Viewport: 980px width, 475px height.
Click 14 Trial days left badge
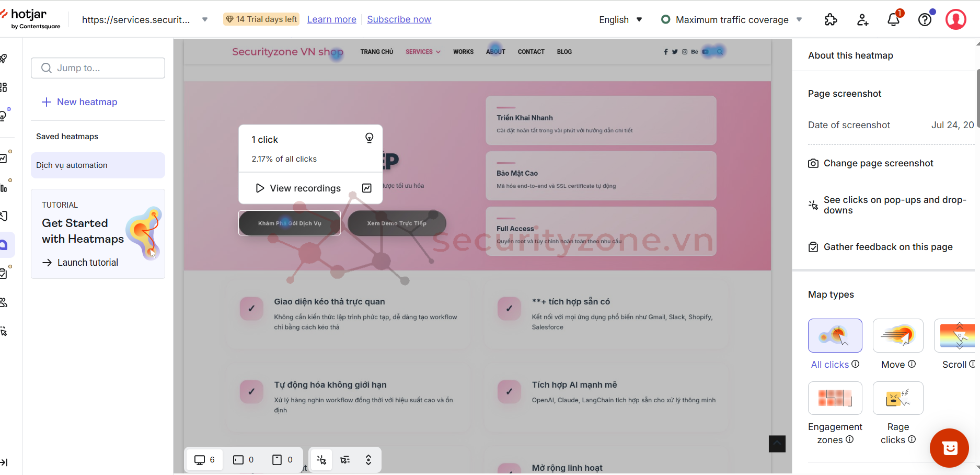[261, 19]
